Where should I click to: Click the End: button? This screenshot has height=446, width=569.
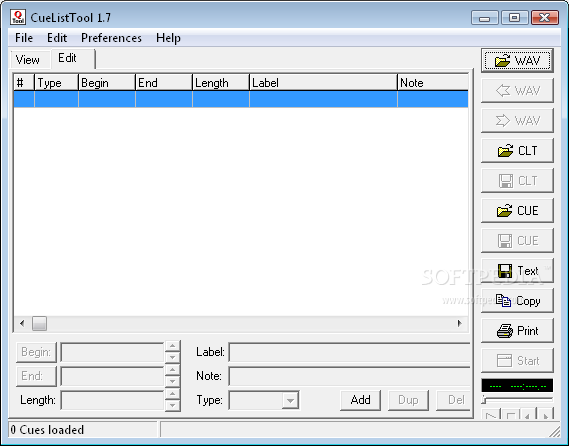(36, 376)
